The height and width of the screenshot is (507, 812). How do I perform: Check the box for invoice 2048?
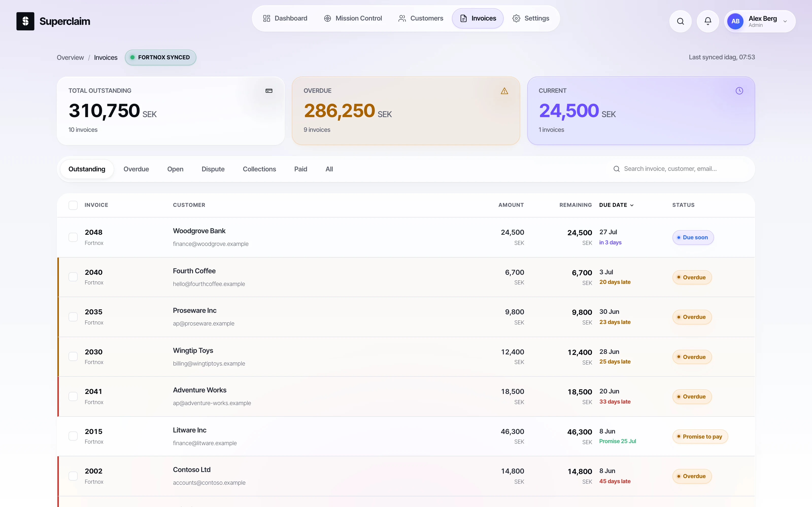73,237
